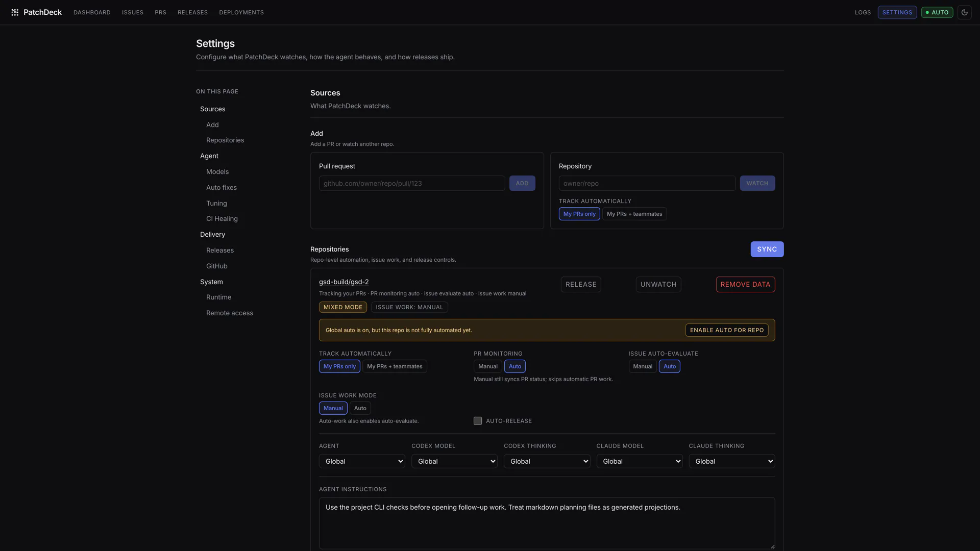Image resolution: width=980 pixels, height=551 pixels.
Task: Click the SYNC repositories button
Action: tap(767, 249)
